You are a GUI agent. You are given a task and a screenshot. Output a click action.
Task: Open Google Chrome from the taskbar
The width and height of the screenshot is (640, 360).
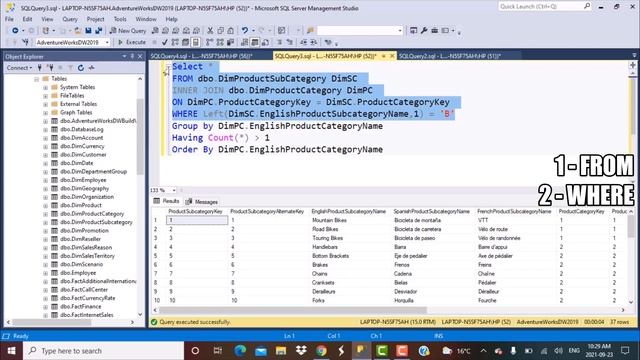point(321,351)
